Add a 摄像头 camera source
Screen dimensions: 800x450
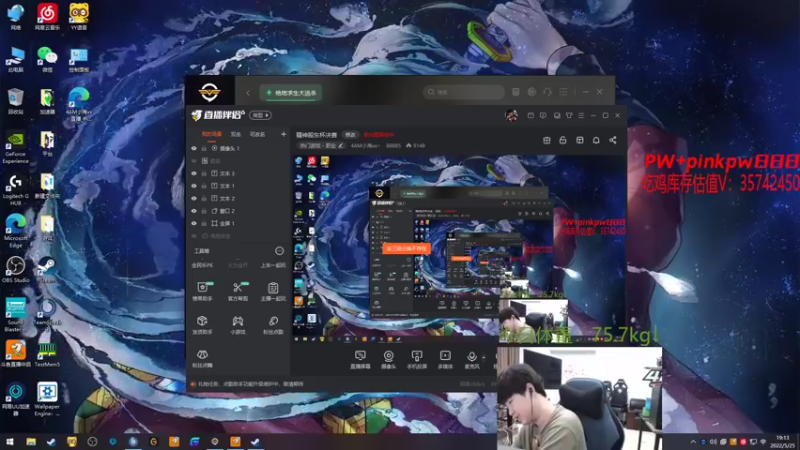(x=389, y=359)
